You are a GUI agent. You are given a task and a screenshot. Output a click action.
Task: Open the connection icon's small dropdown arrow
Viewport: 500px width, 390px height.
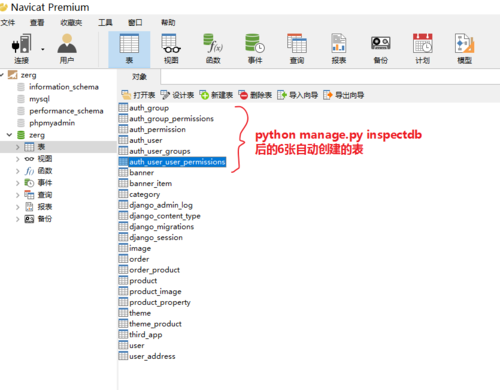[x=43, y=49]
